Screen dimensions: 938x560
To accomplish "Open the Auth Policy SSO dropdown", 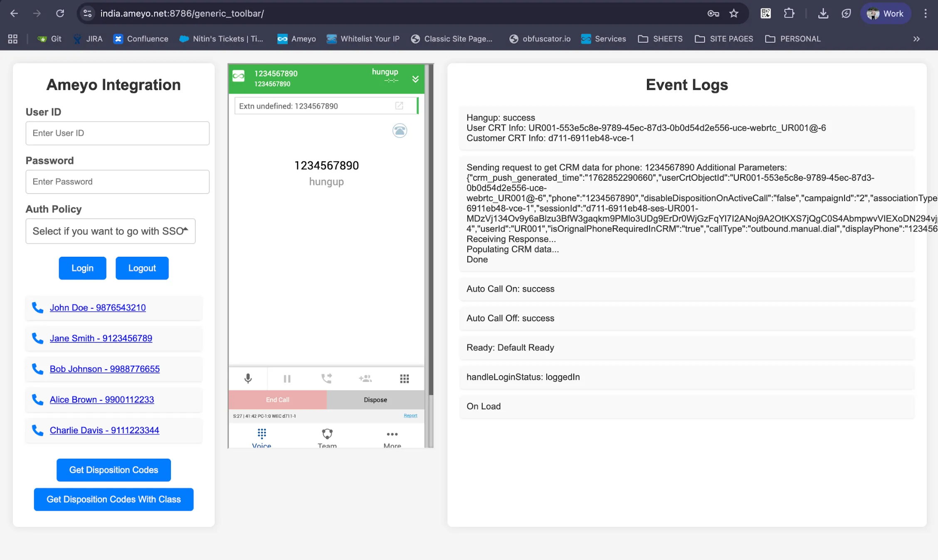I will click(x=111, y=231).
